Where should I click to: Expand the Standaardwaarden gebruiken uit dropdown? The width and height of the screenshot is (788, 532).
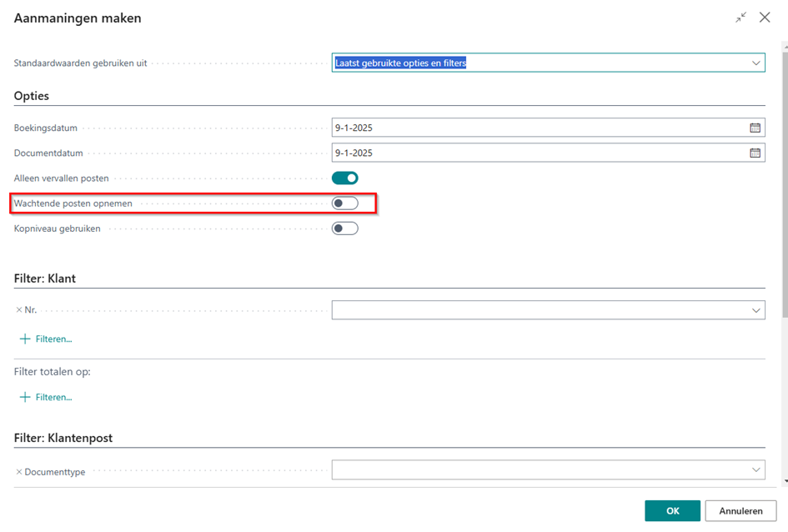[x=755, y=63]
